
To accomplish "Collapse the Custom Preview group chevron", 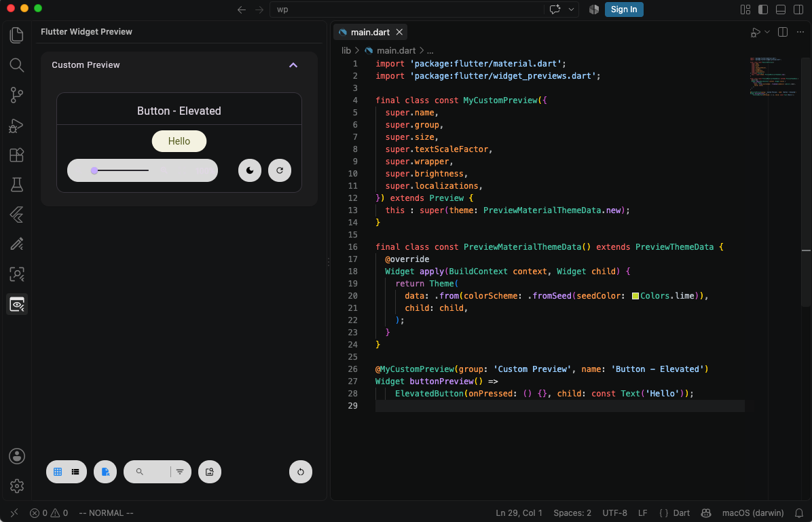I will pos(293,64).
